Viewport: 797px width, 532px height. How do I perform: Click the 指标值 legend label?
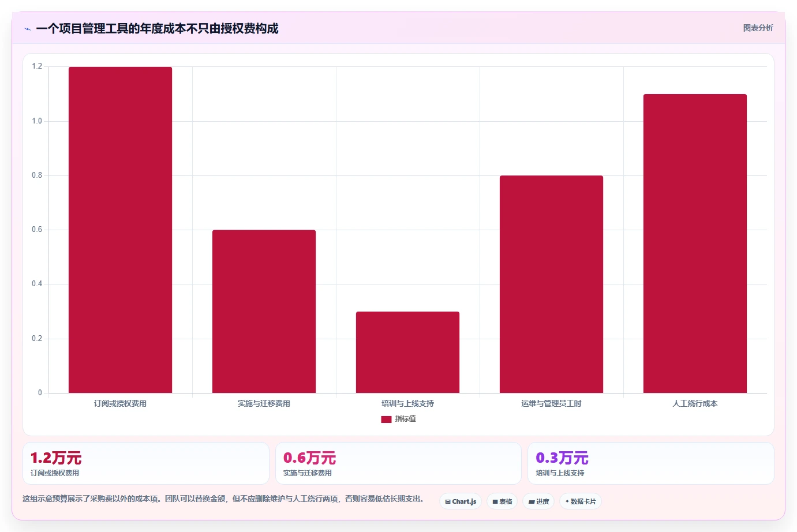click(405, 419)
